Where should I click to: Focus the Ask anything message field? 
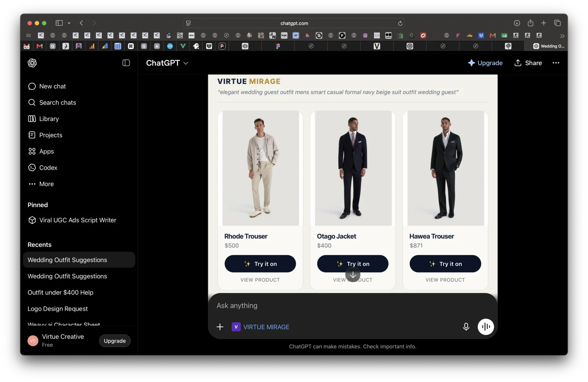[x=353, y=306]
